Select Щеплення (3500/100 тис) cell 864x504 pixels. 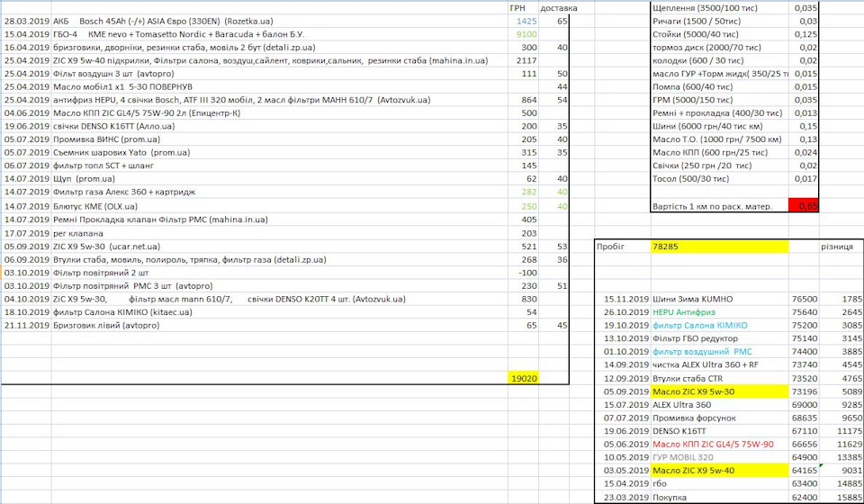click(x=720, y=8)
